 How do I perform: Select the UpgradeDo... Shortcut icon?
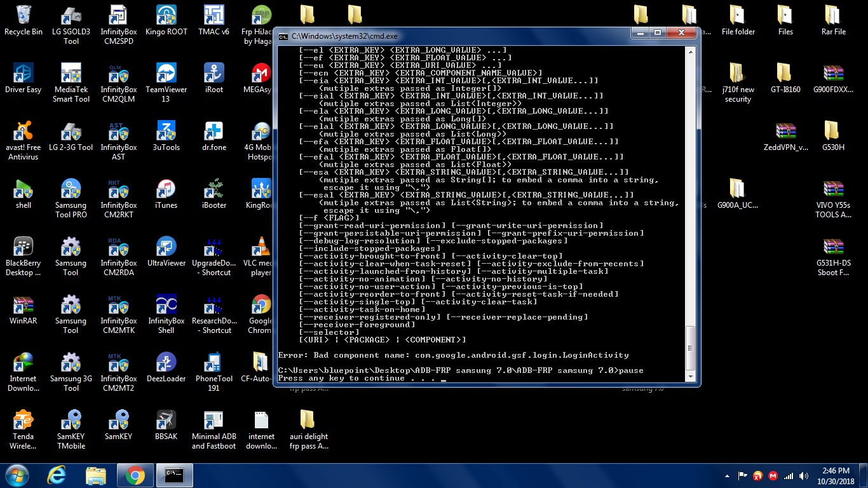[x=214, y=256]
